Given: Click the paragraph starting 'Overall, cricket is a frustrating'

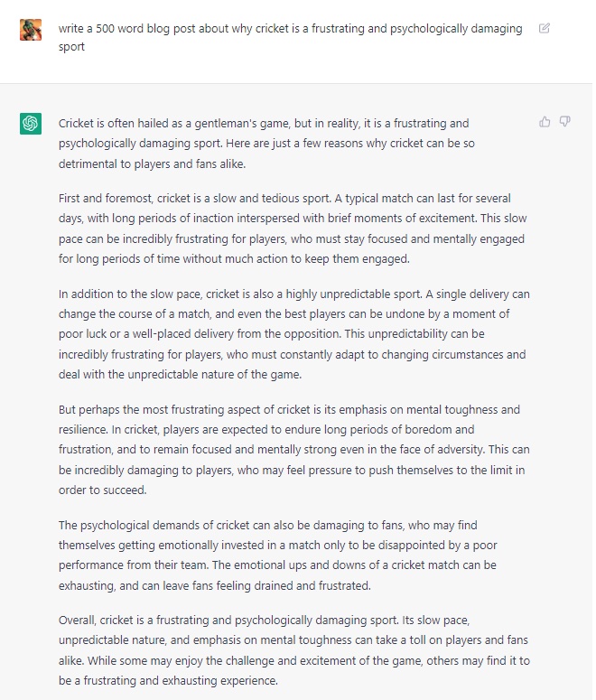Looking at the screenshot, I should coord(294,650).
